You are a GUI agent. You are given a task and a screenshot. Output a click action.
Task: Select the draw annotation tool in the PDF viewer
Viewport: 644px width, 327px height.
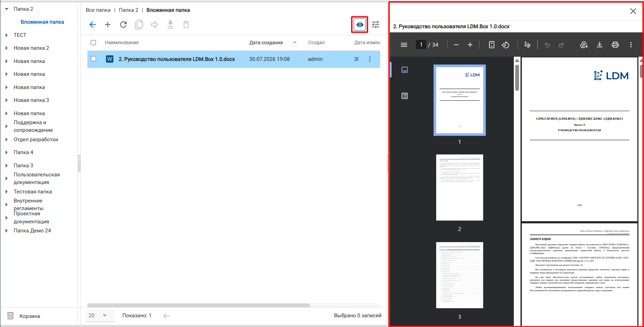click(527, 45)
